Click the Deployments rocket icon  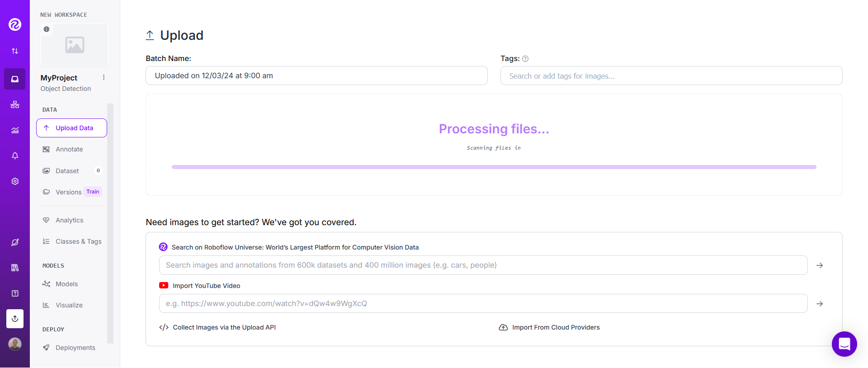46,348
